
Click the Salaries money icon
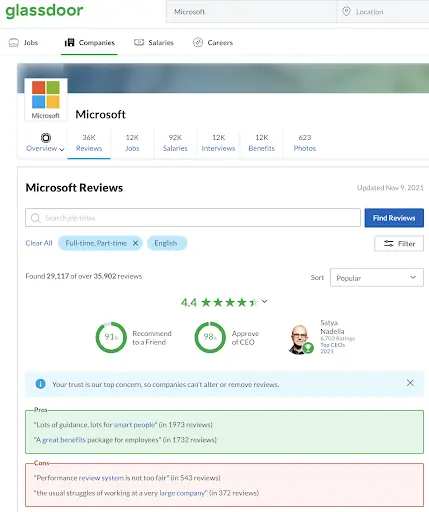139,42
